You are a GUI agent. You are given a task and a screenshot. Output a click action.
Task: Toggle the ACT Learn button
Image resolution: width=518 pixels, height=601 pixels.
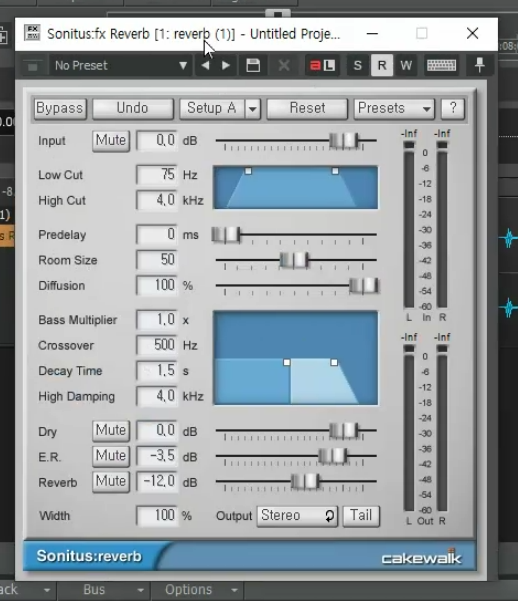322,66
